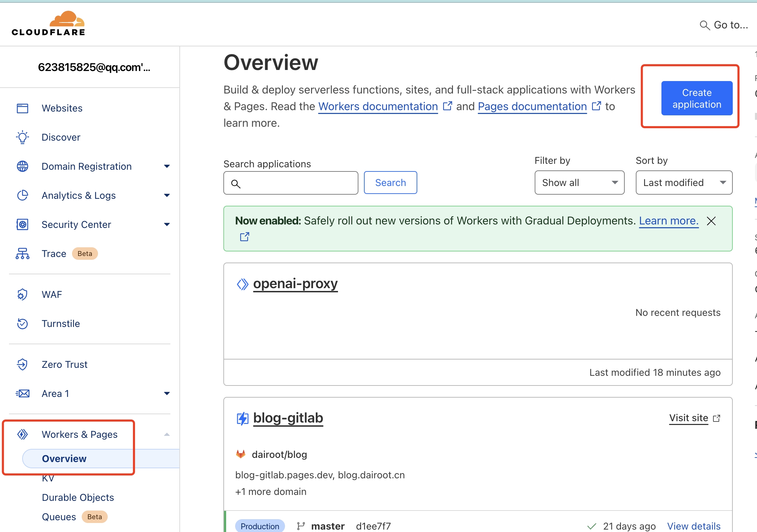Click the Visit site link

[x=688, y=418]
